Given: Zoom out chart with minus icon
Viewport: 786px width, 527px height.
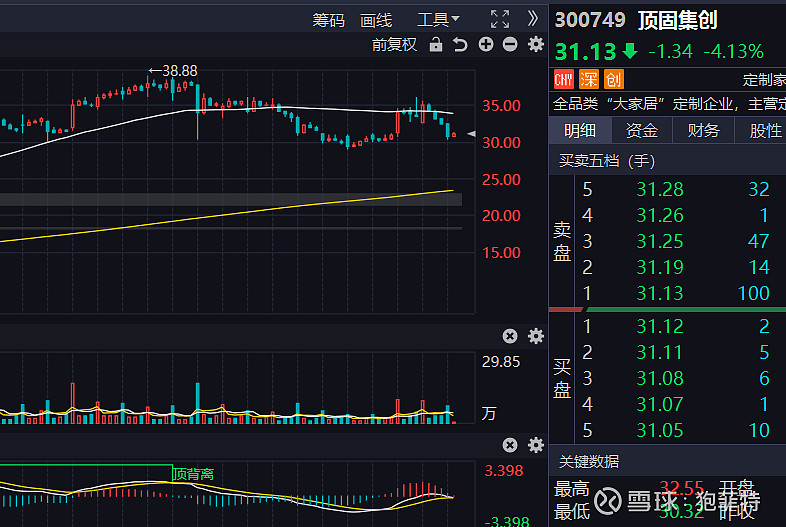Looking at the screenshot, I should 510,44.
